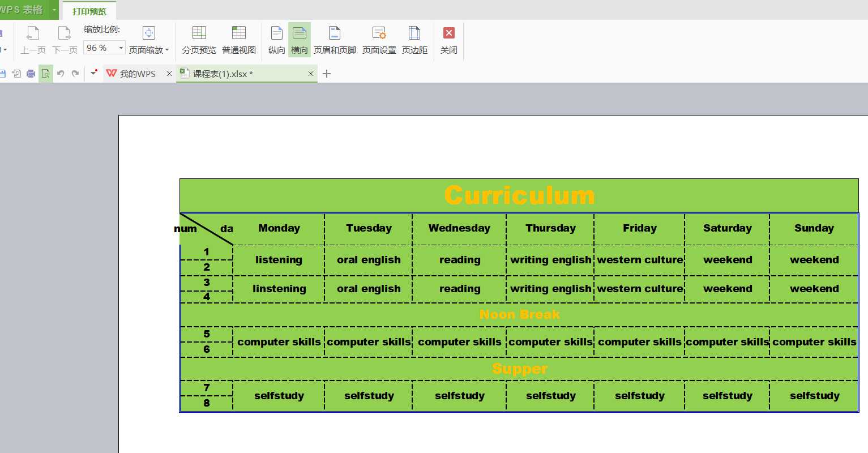Close the 我的WPS tab
The image size is (868, 453).
tap(169, 74)
